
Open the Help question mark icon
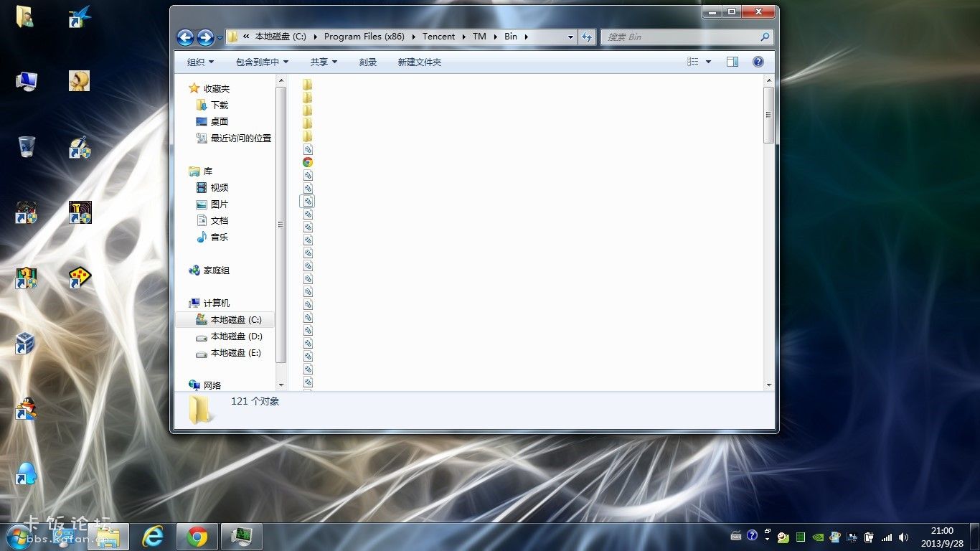(758, 62)
